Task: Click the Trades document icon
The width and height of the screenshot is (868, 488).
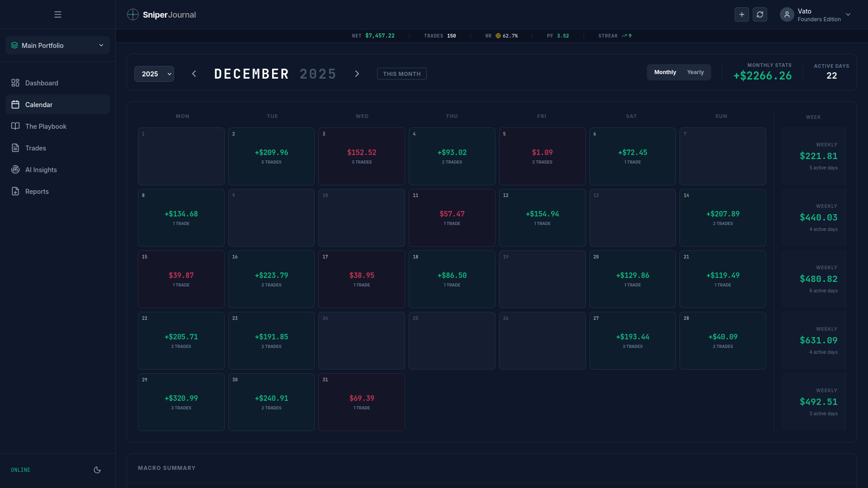Action: tap(15, 148)
